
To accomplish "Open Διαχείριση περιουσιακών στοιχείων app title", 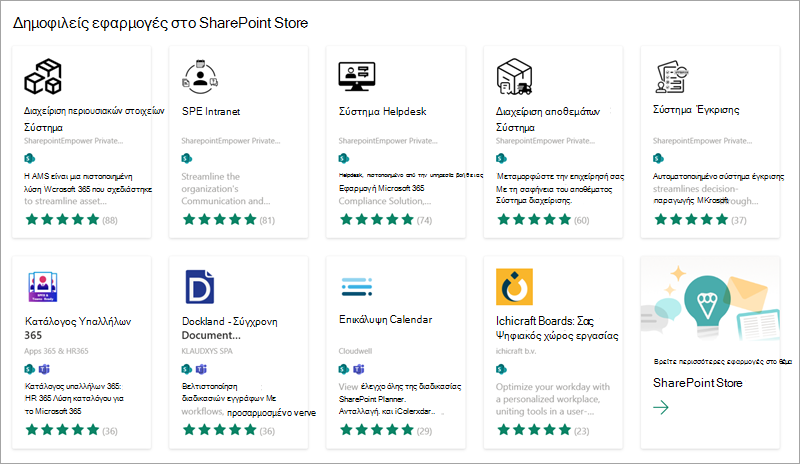I will click(x=94, y=119).
